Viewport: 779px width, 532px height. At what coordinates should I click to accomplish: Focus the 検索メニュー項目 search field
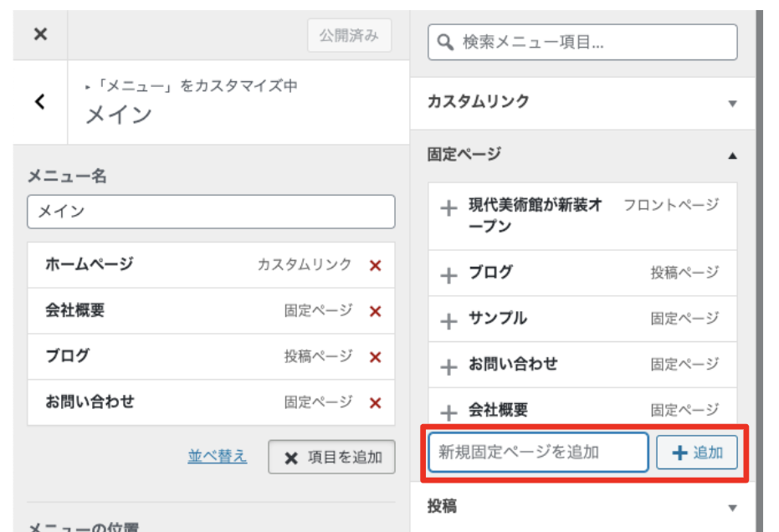pyautogui.click(x=582, y=42)
